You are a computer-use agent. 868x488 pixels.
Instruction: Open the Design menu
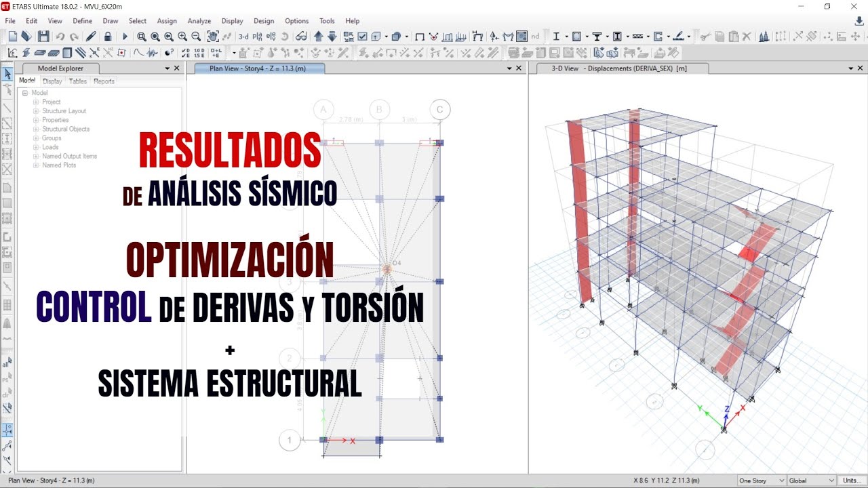tap(264, 21)
